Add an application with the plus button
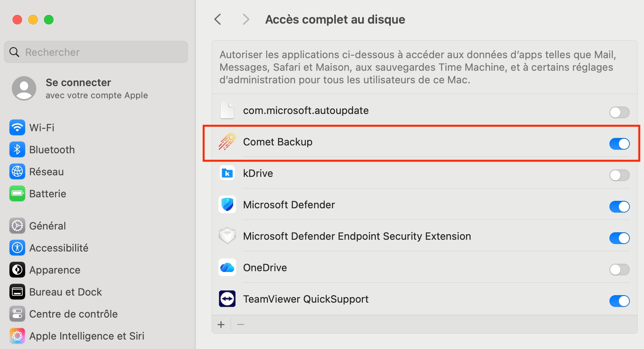The width and height of the screenshot is (644, 349). coord(221,325)
